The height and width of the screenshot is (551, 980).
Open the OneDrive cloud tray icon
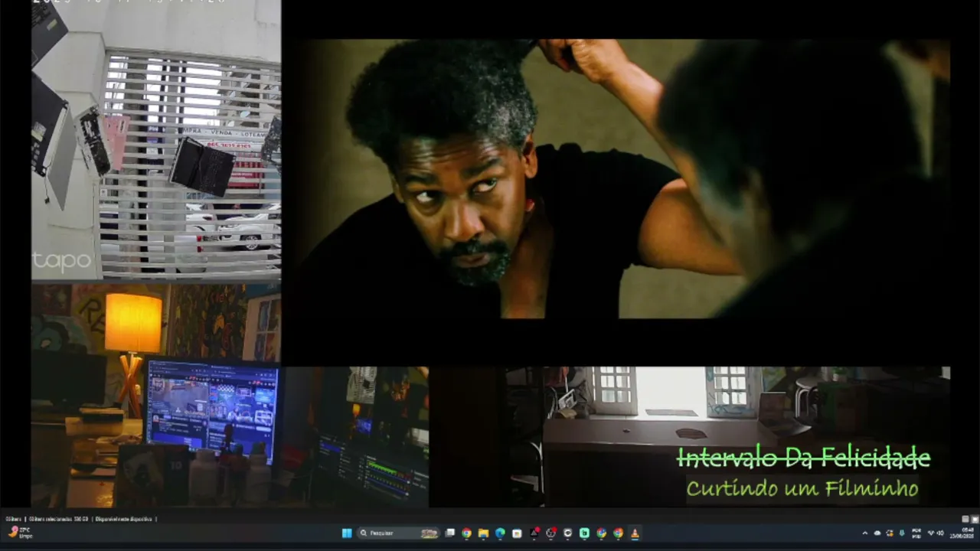click(x=877, y=533)
